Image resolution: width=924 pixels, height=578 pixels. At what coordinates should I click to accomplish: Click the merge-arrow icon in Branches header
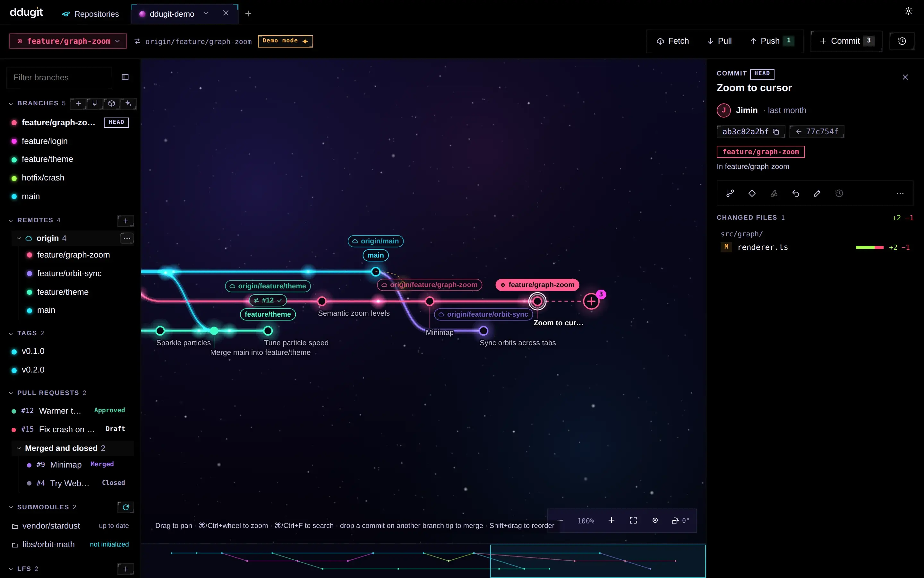95,103
